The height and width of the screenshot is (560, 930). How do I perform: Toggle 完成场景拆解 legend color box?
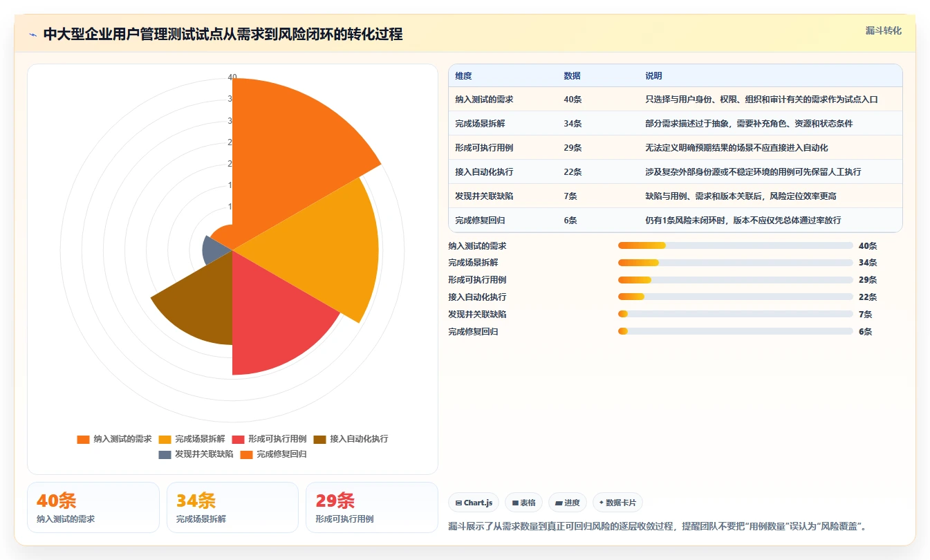tap(165, 439)
